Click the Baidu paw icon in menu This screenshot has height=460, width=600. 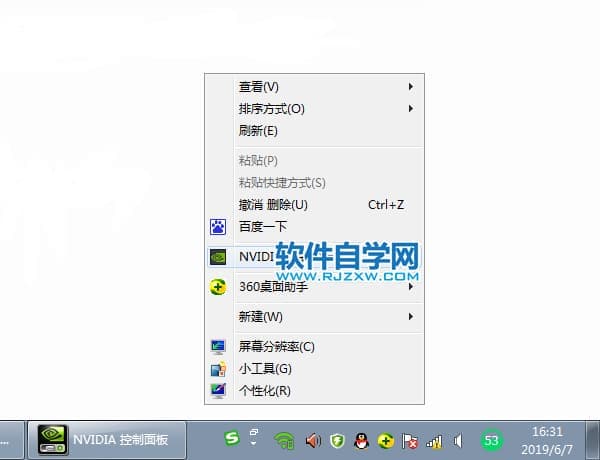point(218,227)
